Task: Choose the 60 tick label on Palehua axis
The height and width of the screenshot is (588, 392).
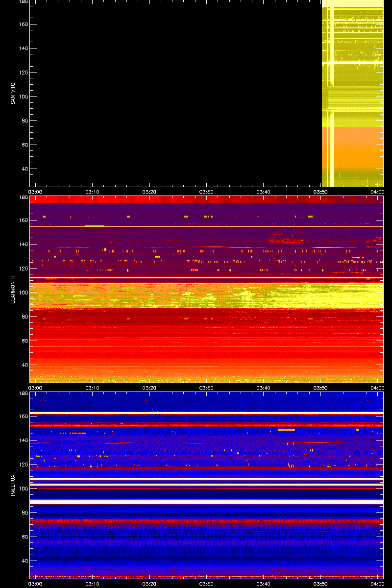Action: pos(24,537)
